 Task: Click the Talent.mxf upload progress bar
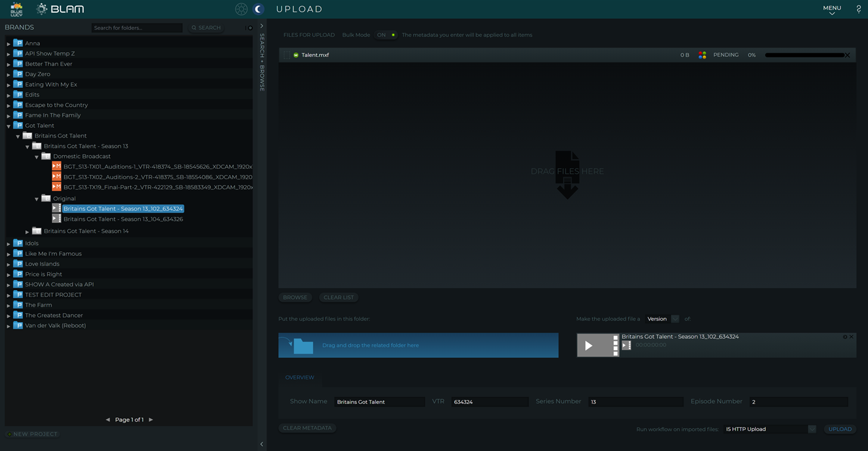804,55
